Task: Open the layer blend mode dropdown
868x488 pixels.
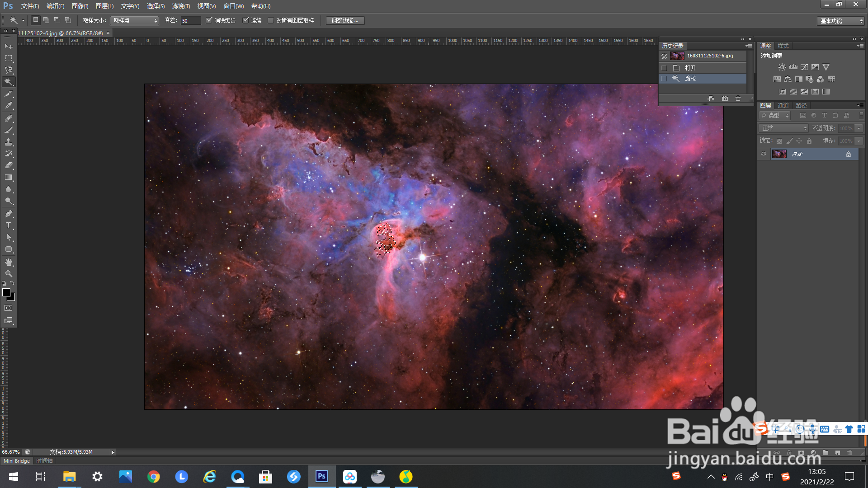Action: pos(783,128)
